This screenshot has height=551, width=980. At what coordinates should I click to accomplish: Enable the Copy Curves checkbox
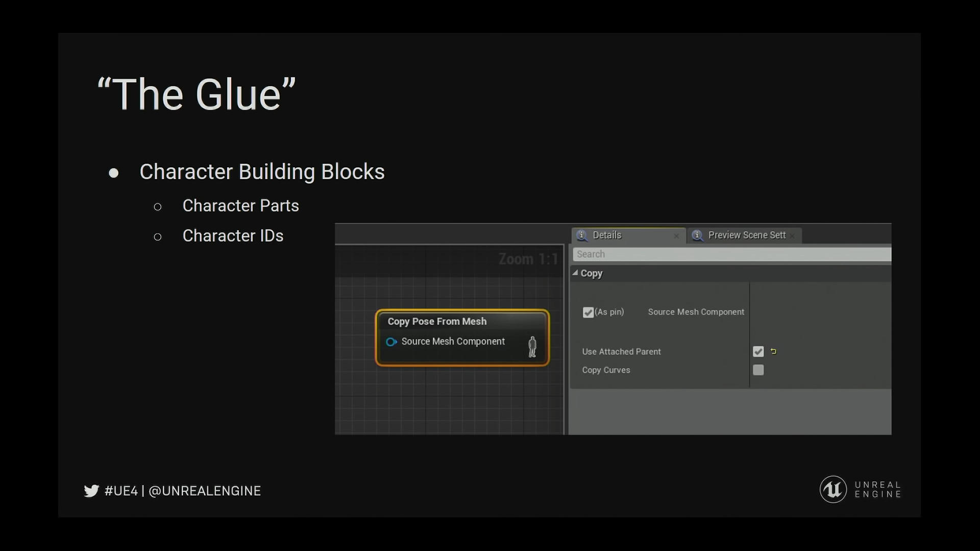click(758, 370)
